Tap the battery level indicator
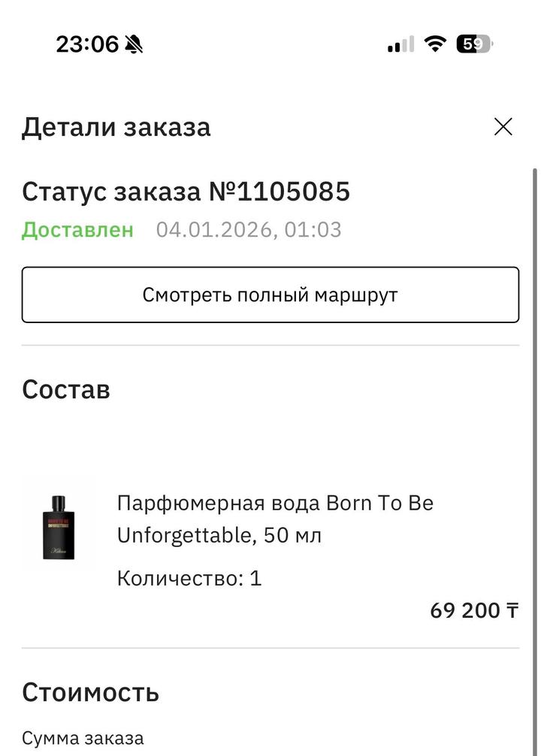Screen dimensions: 541x756 [x=473, y=44]
